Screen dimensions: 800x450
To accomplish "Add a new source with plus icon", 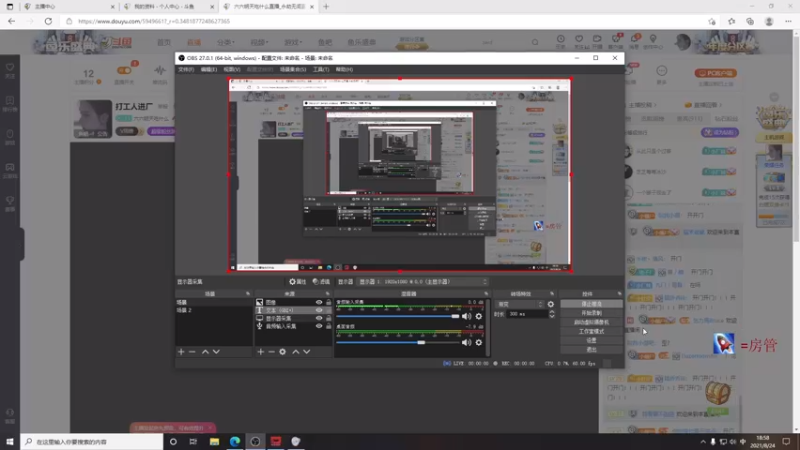I will point(260,352).
